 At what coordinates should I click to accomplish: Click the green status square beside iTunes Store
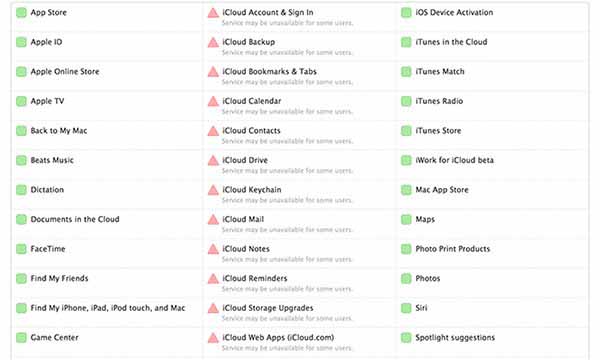(x=406, y=131)
